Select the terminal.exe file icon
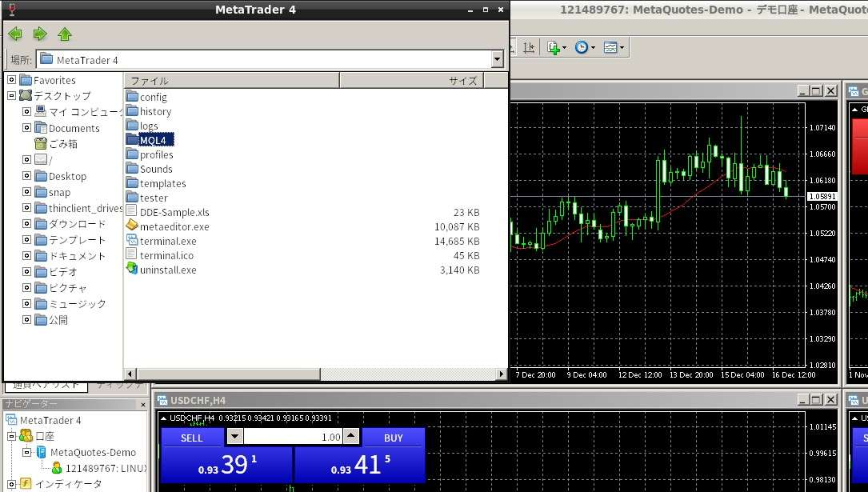The image size is (868, 492). tap(132, 240)
